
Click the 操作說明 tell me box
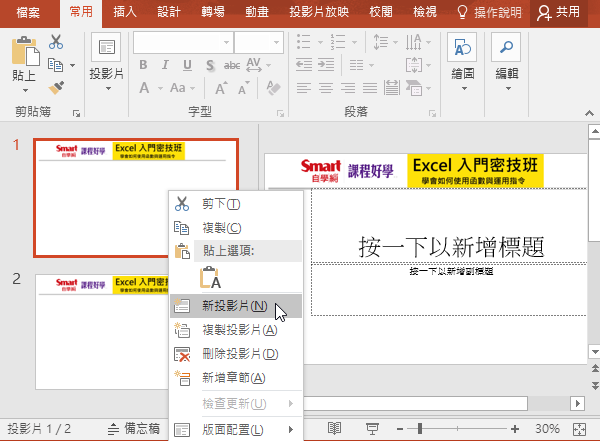[489, 12]
